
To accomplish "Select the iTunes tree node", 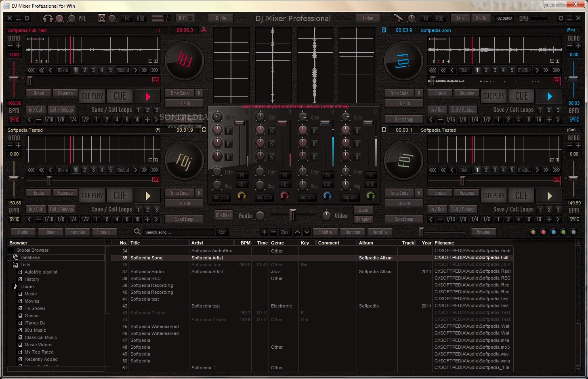I will click(27, 286).
